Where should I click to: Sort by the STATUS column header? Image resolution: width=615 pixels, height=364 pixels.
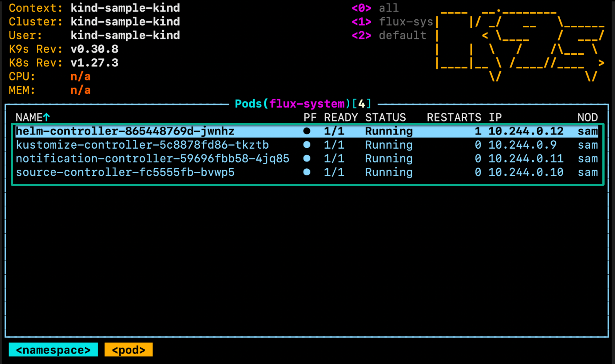pos(386,117)
